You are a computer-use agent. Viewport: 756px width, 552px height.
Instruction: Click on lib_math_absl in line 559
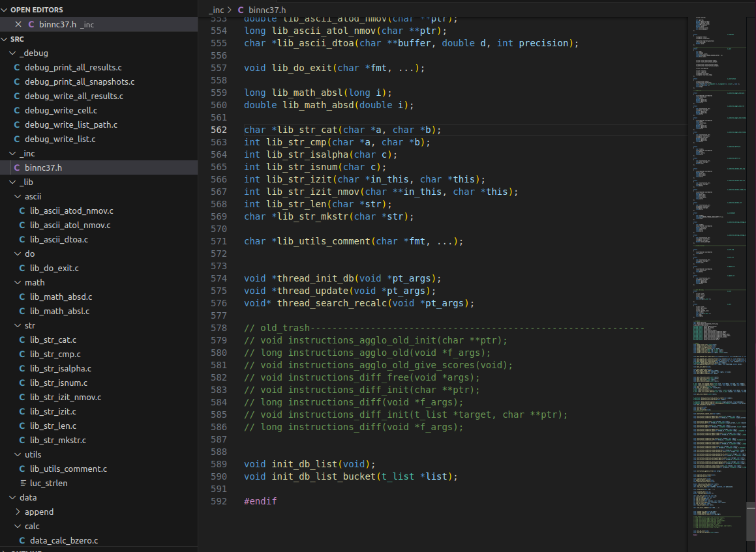pyautogui.click(x=307, y=93)
